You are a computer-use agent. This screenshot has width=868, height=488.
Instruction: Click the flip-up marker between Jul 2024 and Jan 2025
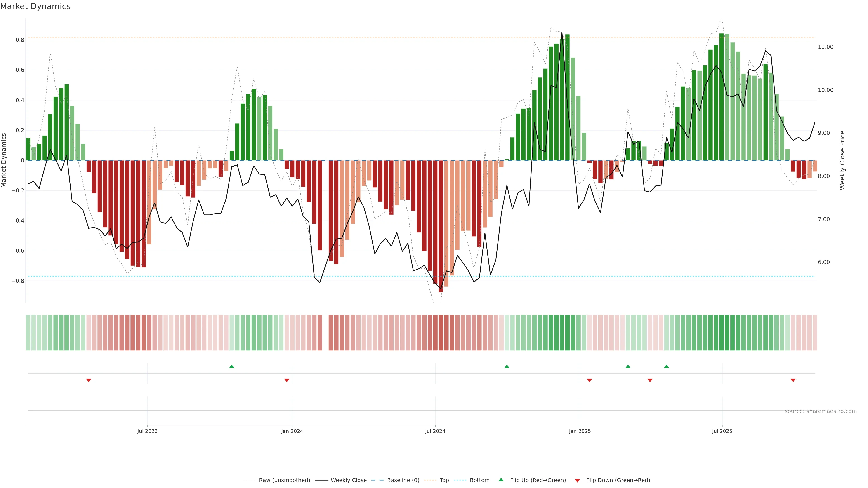507,366
